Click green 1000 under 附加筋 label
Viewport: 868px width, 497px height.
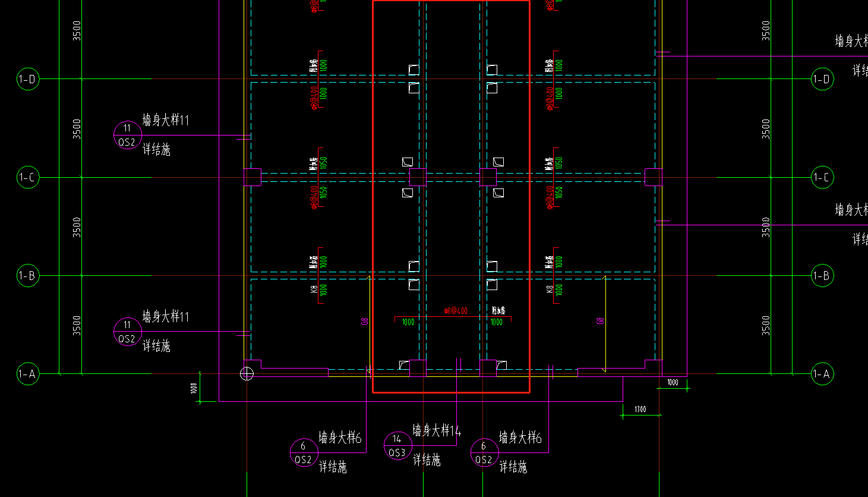coord(497,322)
